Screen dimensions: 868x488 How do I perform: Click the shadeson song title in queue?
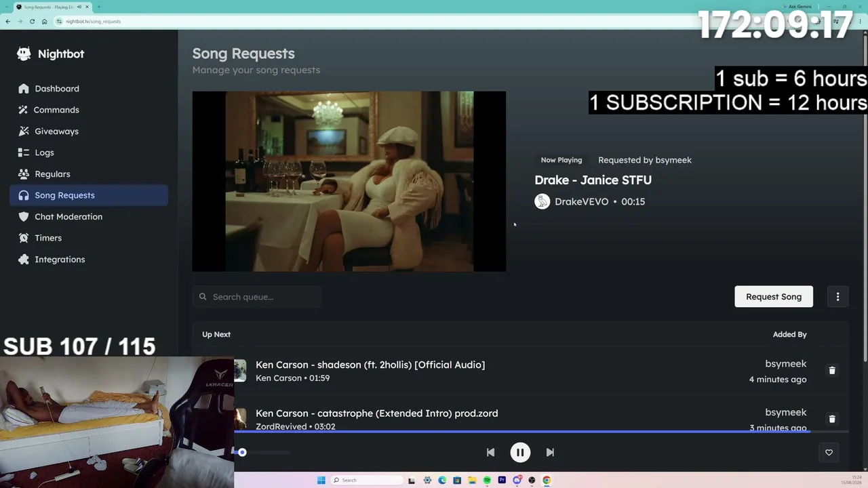(x=370, y=365)
